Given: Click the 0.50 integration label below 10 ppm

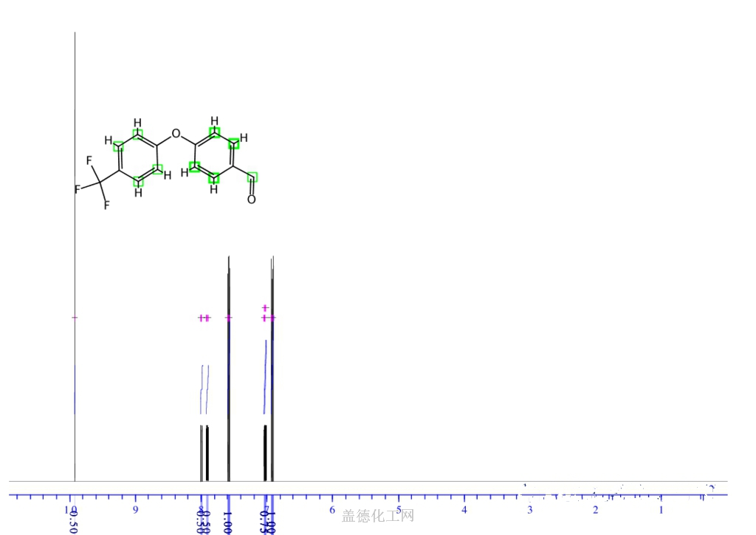Looking at the screenshot, I should click(74, 521).
